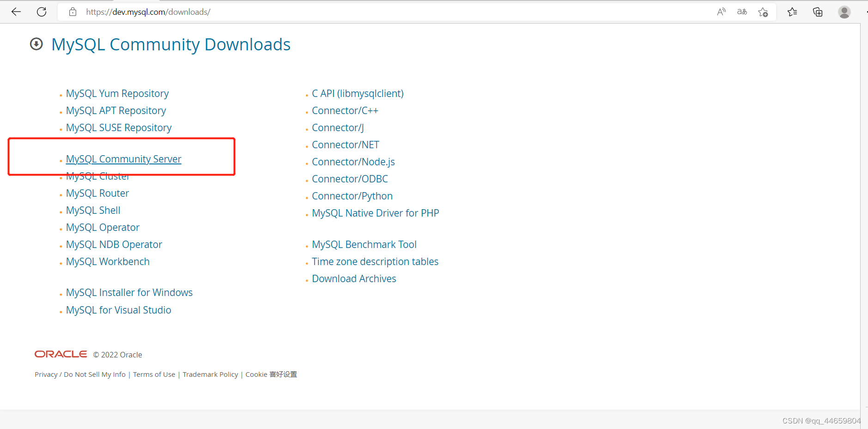Open Connector/NET link
The height and width of the screenshot is (429, 868).
(346, 145)
